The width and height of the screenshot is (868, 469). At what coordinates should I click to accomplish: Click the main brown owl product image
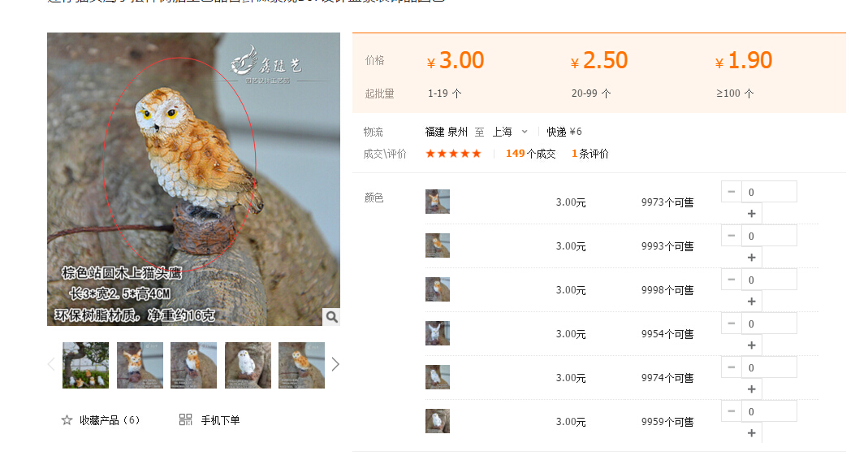tap(194, 179)
